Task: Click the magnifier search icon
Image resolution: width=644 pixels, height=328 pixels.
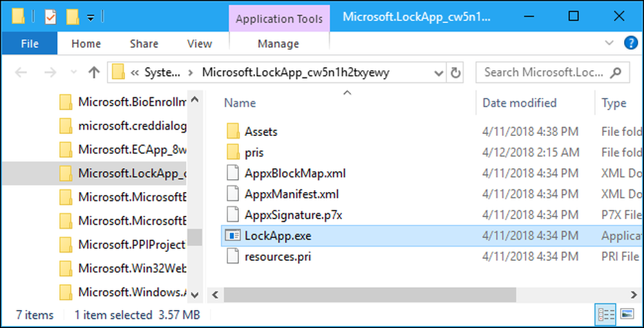Action: (615, 73)
